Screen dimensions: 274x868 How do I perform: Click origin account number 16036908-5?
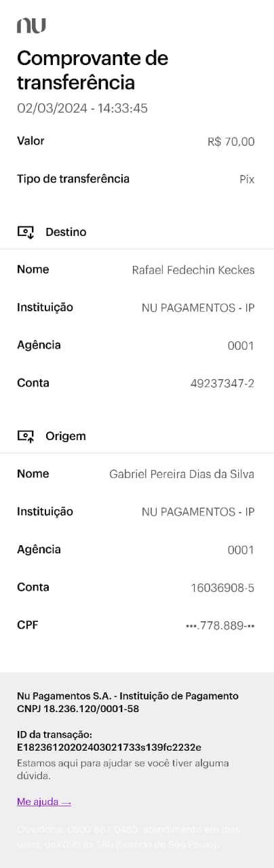222,588
